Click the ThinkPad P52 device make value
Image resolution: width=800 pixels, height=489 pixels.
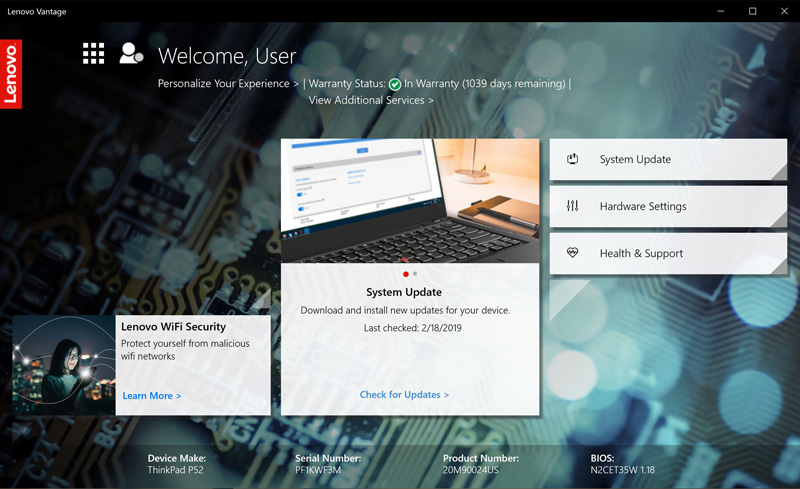pos(176,470)
